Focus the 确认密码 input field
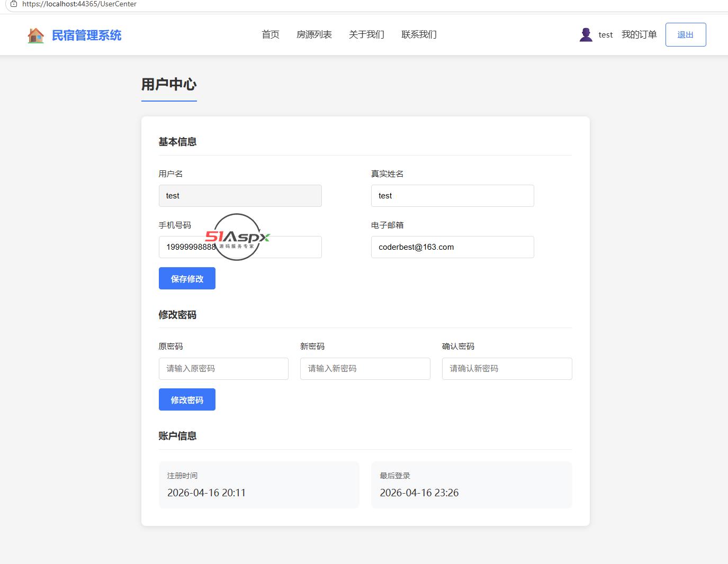 pyautogui.click(x=507, y=369)
